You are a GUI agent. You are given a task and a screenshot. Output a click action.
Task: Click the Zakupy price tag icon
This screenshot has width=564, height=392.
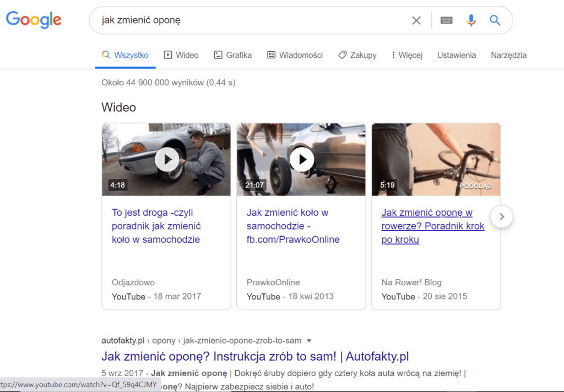343,55
